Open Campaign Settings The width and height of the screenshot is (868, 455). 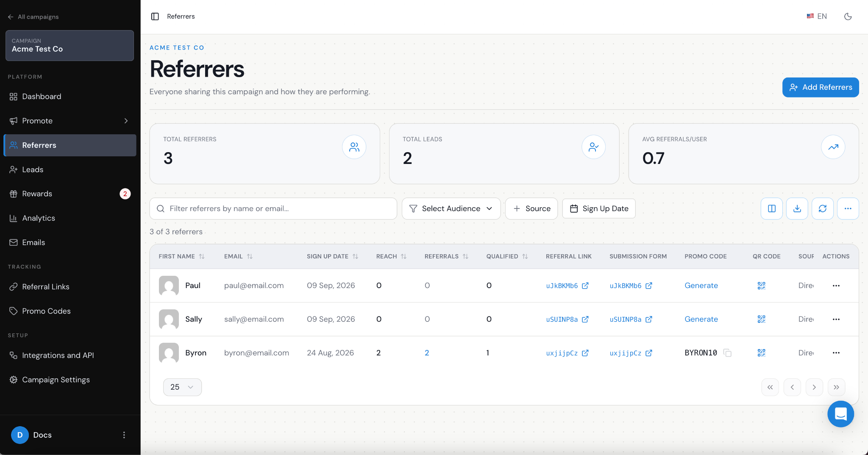click(70, 380)
